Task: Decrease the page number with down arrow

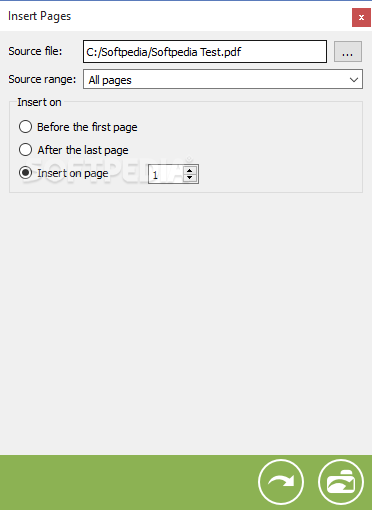Action: [x=190, y=178]
